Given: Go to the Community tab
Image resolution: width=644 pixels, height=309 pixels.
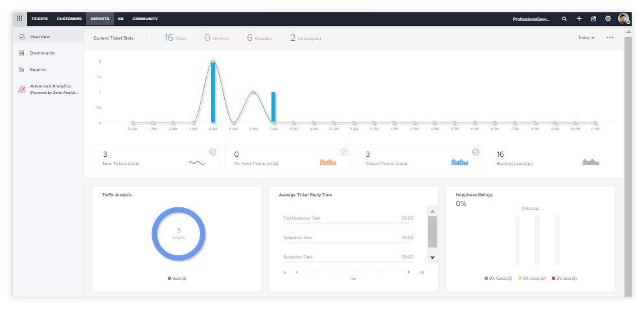Looking at the screenshot, I should click(x=145, y=19).
